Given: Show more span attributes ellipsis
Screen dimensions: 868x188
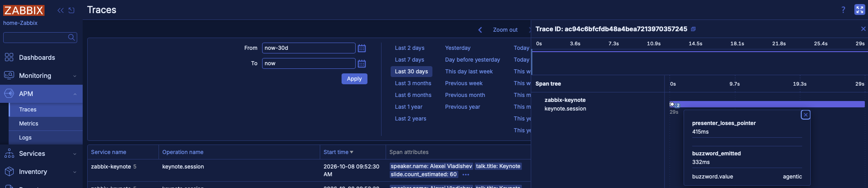Looking at the screenshot, I should (466, 174).
